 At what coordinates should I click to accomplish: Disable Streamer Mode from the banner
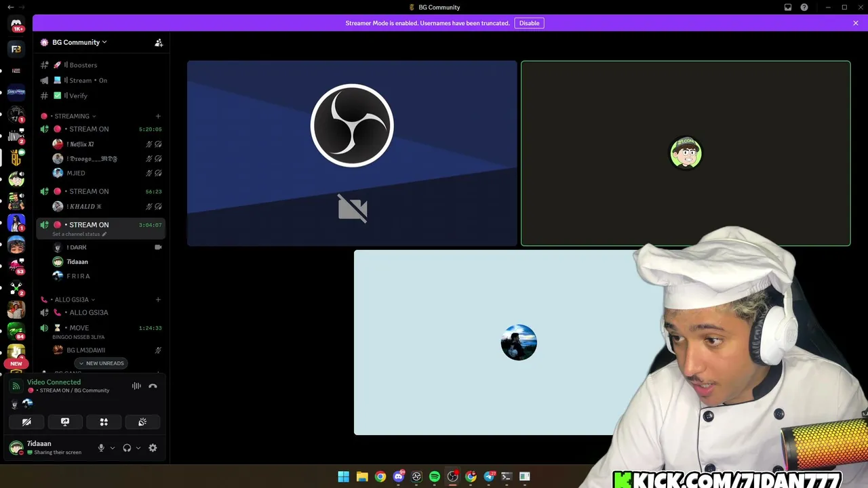[529, 23]
